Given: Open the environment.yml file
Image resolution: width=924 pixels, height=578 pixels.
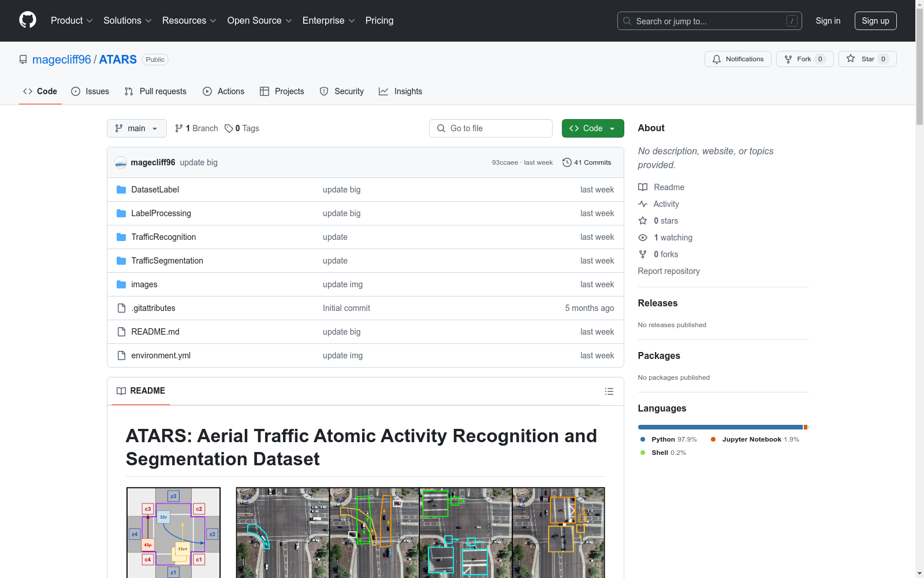Looking at the screenshot, I should (x=161, y=355).
